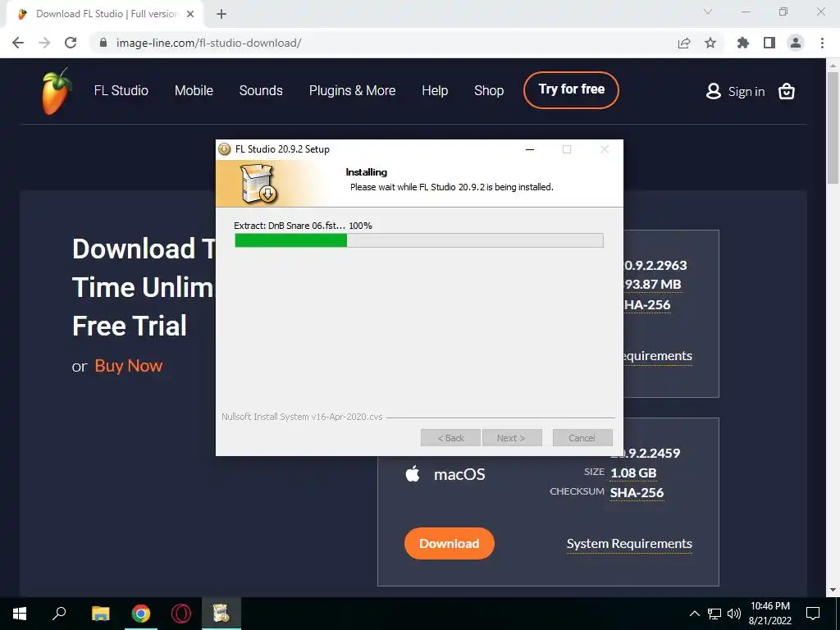Click the Buy Now link
This screenshot has width=840, height=630.
129,365
